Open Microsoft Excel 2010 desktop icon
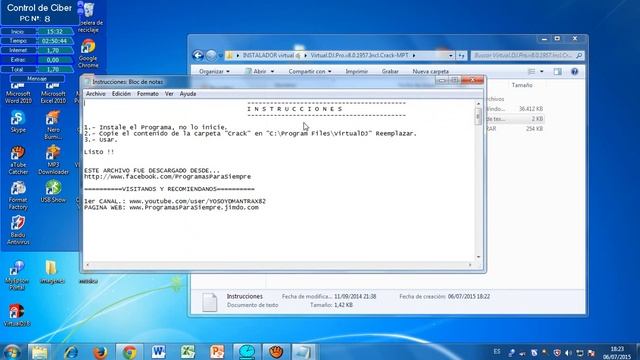 53,93
